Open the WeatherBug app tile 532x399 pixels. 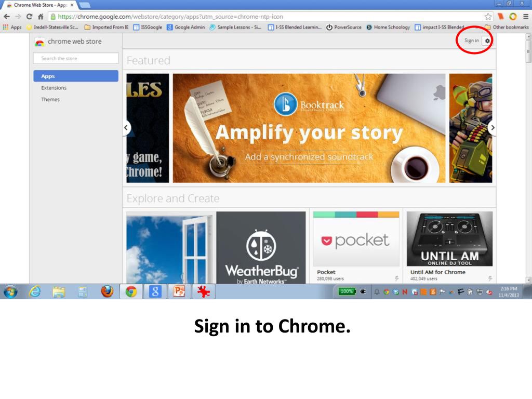[261, 248]
